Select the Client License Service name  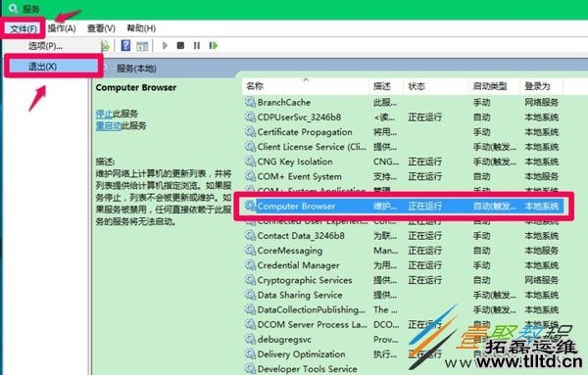[x=312, y=147]
